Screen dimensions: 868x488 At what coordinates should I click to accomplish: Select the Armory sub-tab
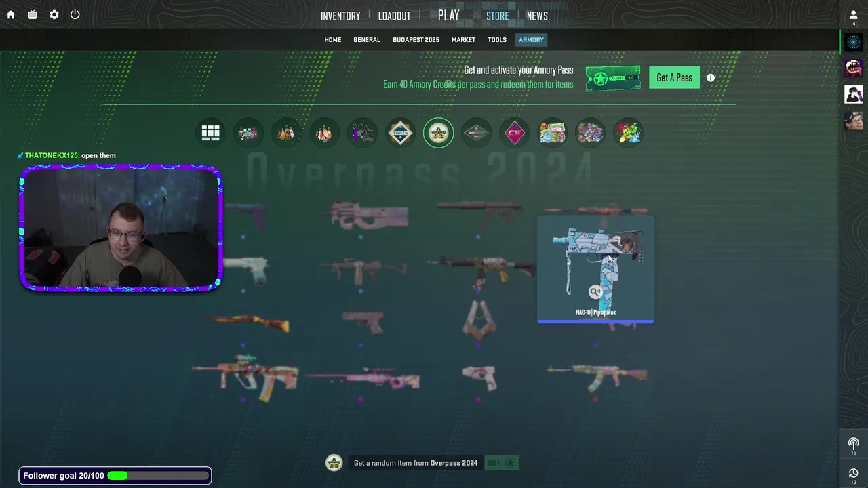click(x=531, y=40)
